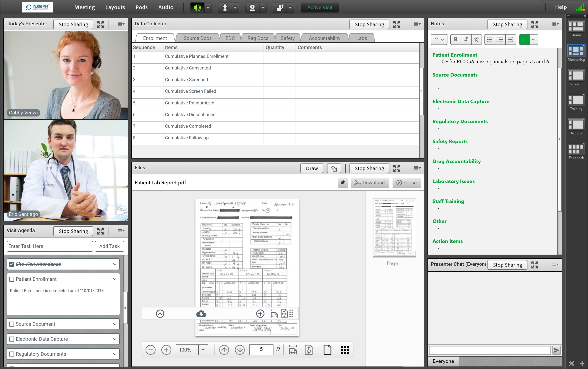Switch to the Labs tab
The height and width of the screenshot is (369, 588).
tap(361, 38)
